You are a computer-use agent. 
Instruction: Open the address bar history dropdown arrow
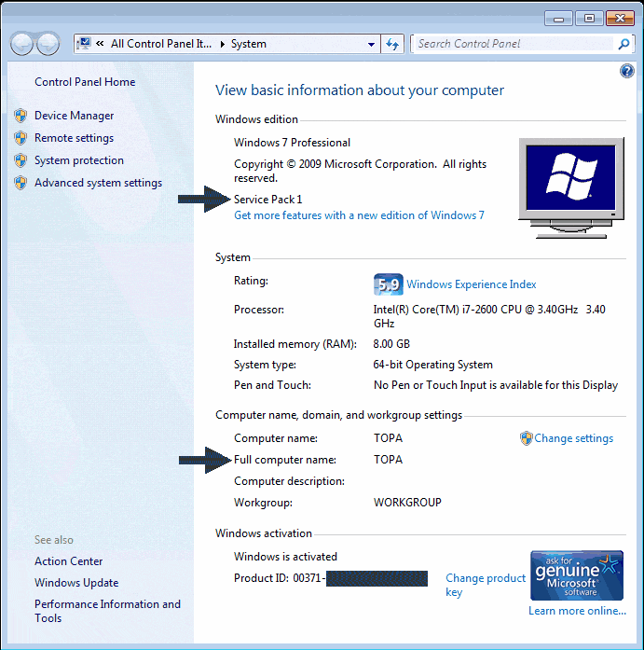[x=371, y=44]
